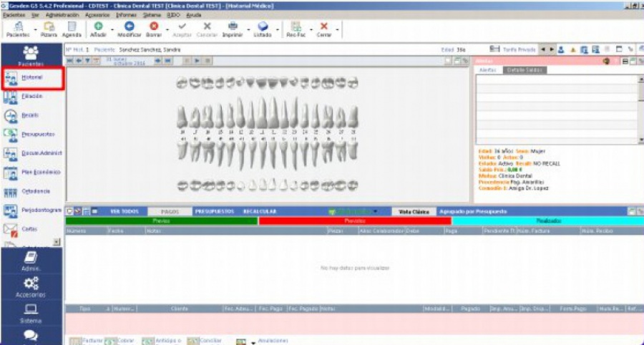
Task: Open the Sistema sidebar section
Action: pos(31,313)
